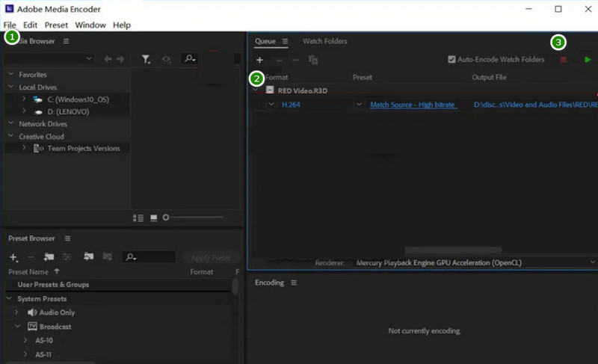
Task: Open the Queue panel menu icon
Action: coord(285,41)
